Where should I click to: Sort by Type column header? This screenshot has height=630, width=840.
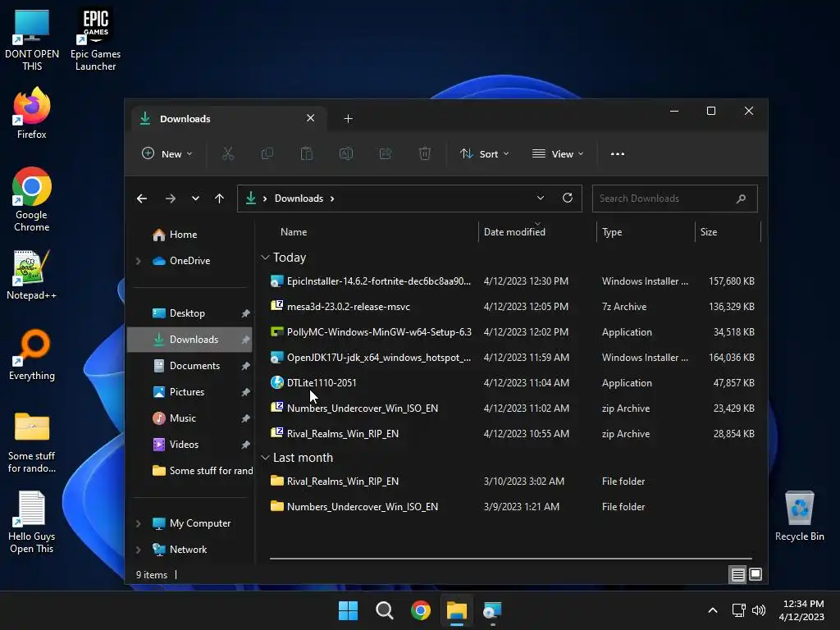[646, 232]
